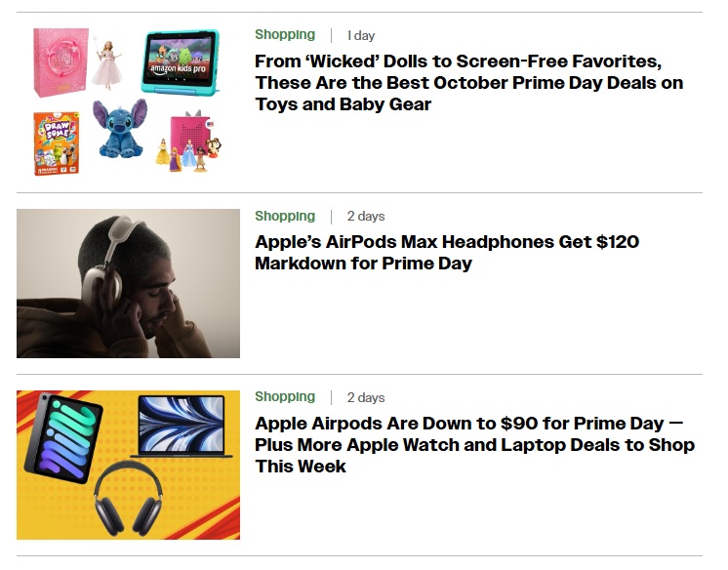728x570 pixels.
Task: Click the MacBook laptop image
Action: point(182,427)
